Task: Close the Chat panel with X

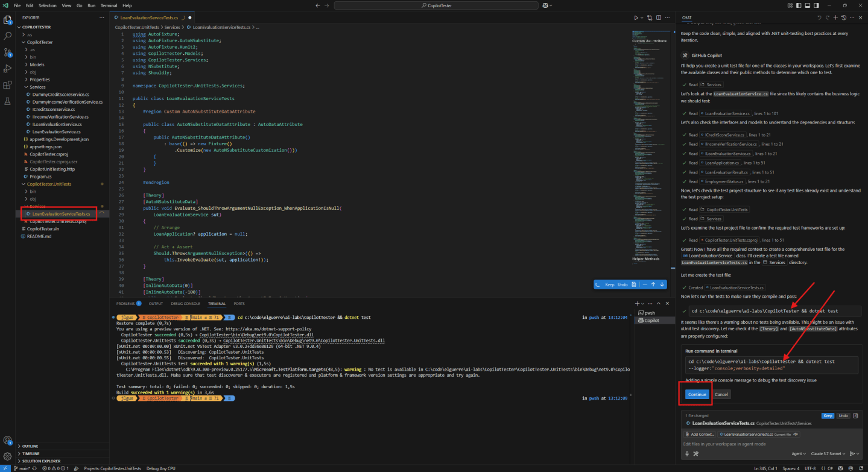Action: (x=860, y=17)
